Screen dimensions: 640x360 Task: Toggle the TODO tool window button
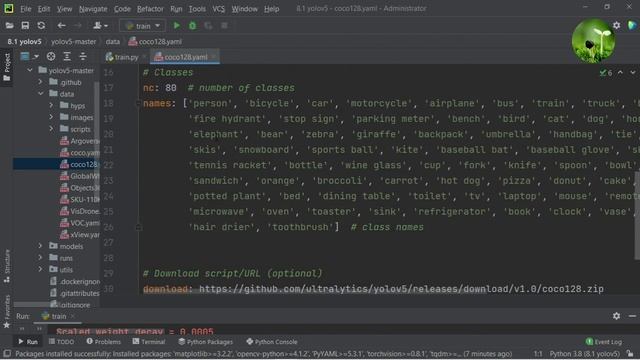pos(61,342)
